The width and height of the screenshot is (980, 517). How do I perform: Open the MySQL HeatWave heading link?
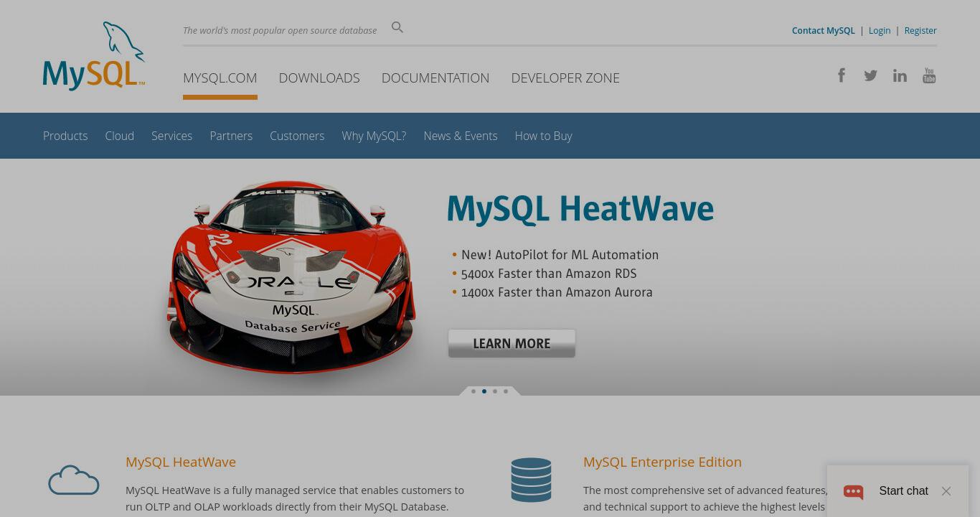[x=181, y=462]
